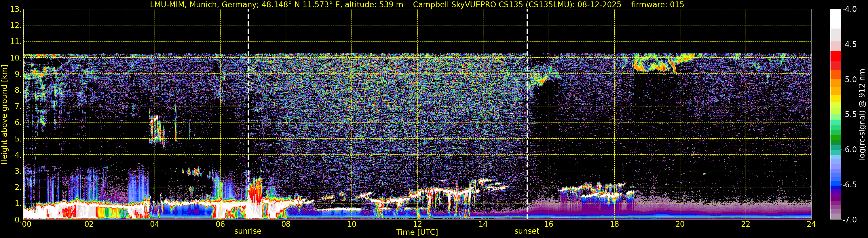Click the height tick label '5.'
This screenshot has height=238, width=868.
[18, 139]
